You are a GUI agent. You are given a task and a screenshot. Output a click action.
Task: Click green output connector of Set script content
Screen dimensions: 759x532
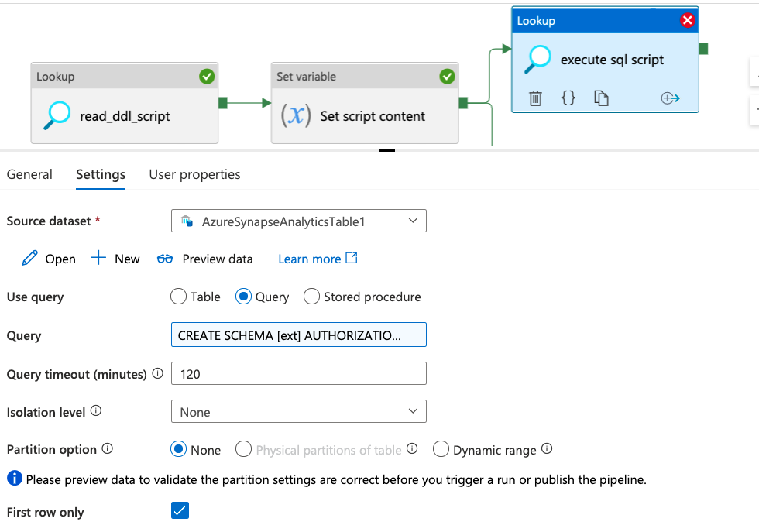pos(463,103)
